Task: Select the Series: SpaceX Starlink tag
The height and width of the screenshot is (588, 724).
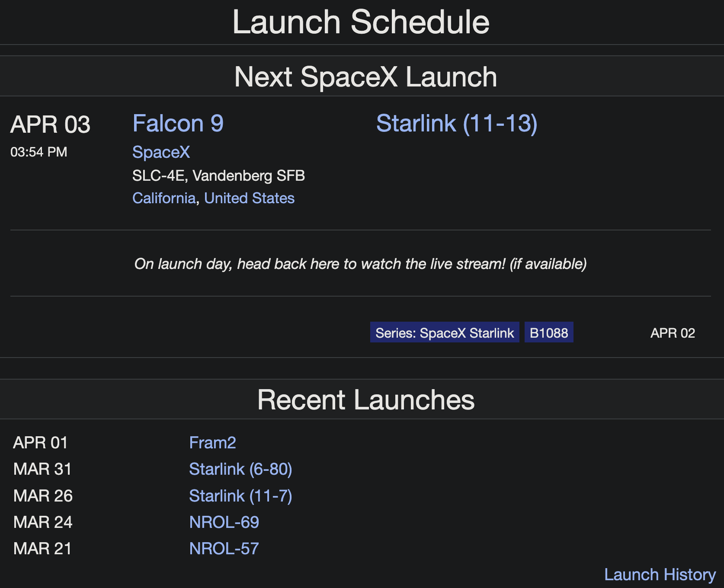Action: [445, 332]
